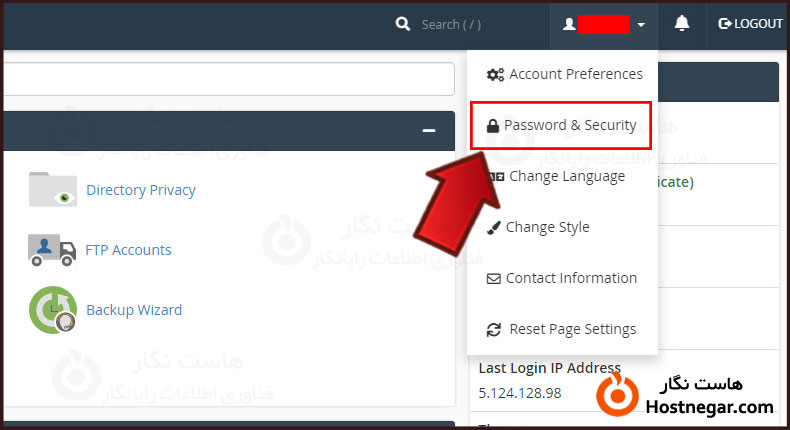The height and width of the screenshot is (430, 790).
Task: Click the notifications bell icon
Action: pos(682,24)
